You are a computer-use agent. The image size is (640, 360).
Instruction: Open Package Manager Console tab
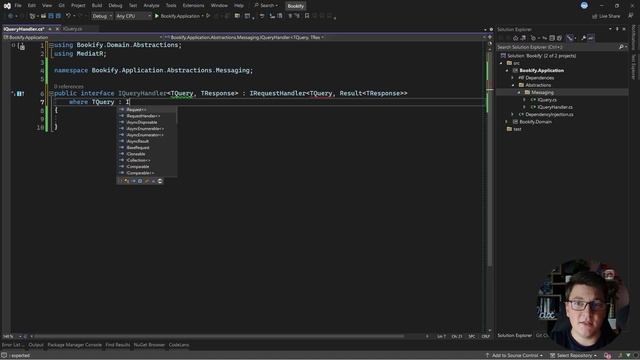point(74,345)
